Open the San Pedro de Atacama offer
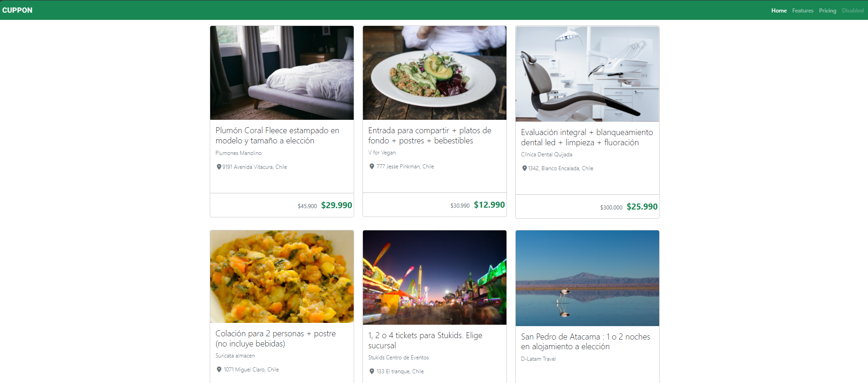This screenshot has height=383, width=868. pos(585,342)
